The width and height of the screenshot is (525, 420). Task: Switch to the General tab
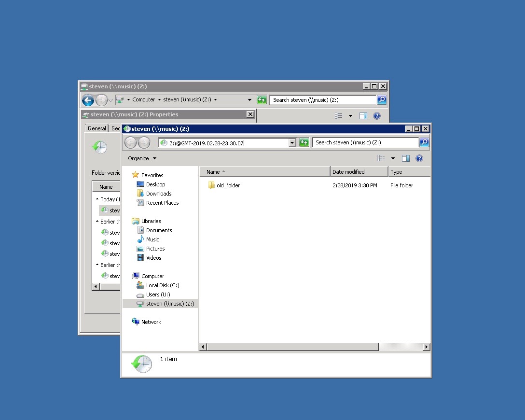click(97, 128)
